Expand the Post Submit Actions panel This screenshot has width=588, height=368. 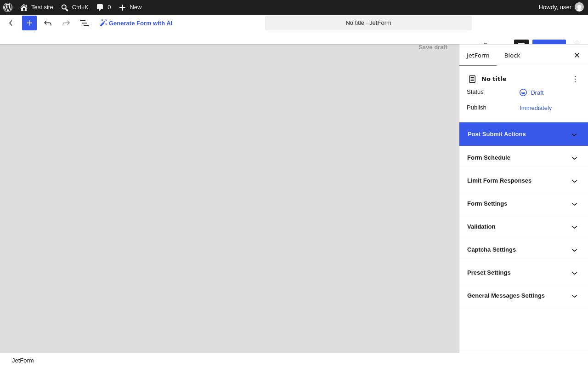tap(524, 134)
